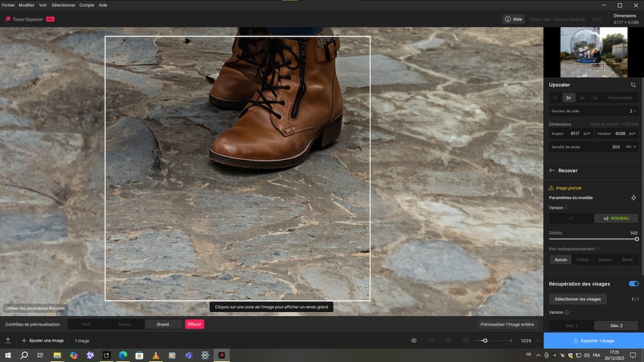
Task: Click the Détails slider handle
Action: coord(636,239)
